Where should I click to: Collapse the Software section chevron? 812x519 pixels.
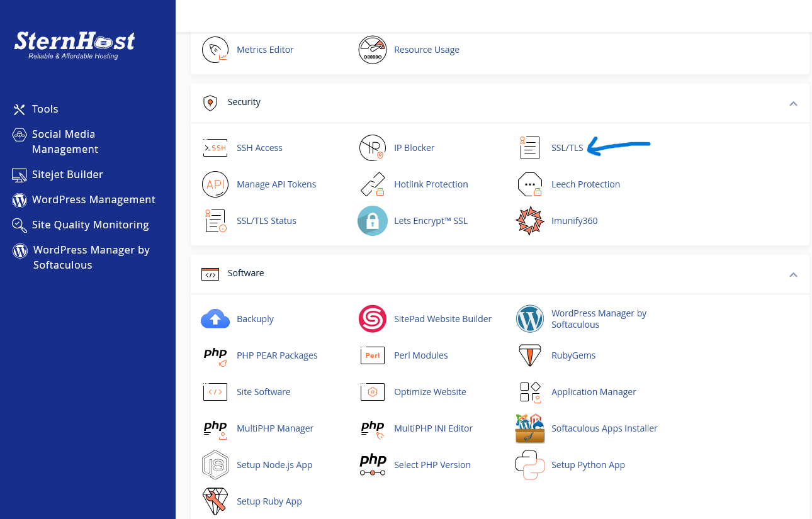click(793, 274)
